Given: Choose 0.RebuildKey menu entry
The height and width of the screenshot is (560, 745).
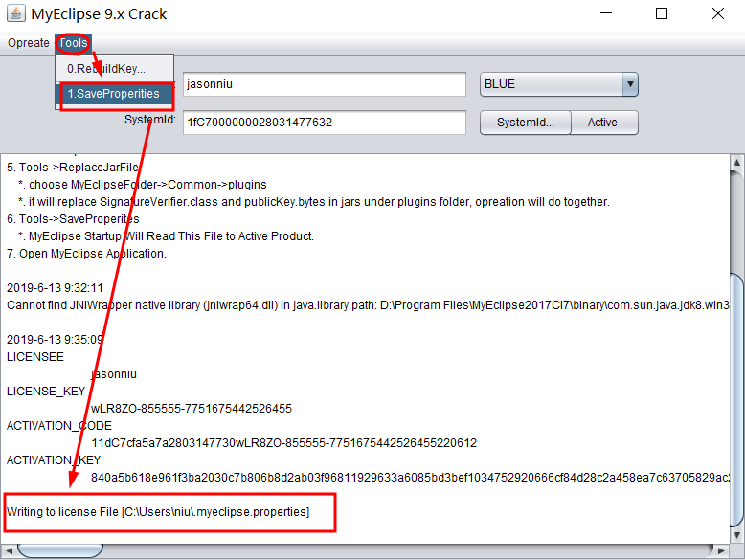Looking at the screenshot, I should coord(115,68).
